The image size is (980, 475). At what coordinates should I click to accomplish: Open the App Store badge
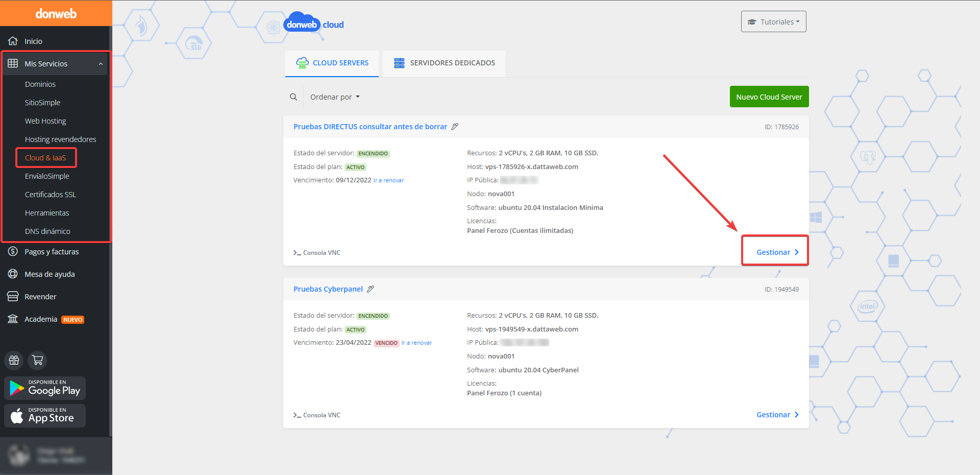45,416
